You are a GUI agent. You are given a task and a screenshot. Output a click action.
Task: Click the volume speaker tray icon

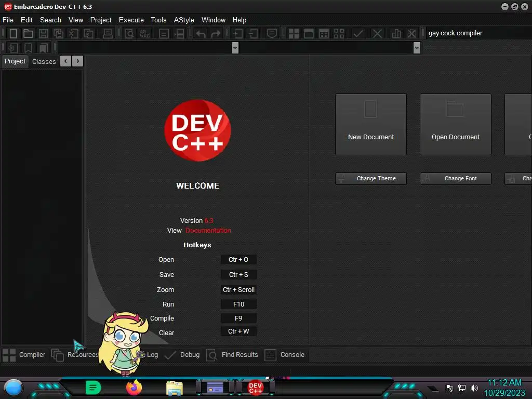point(474,388)
